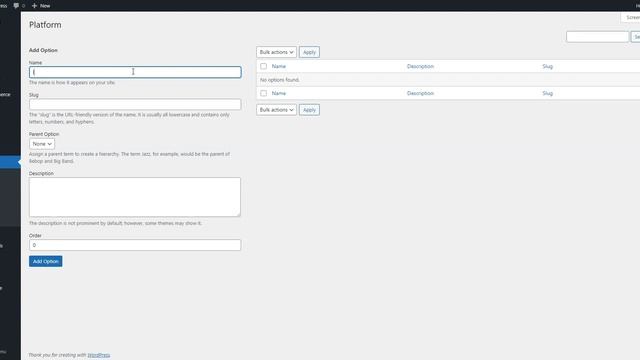Viewport: 640px width, 360px height.
Task: Sort by Name in table header
Action: coord(279,66)
